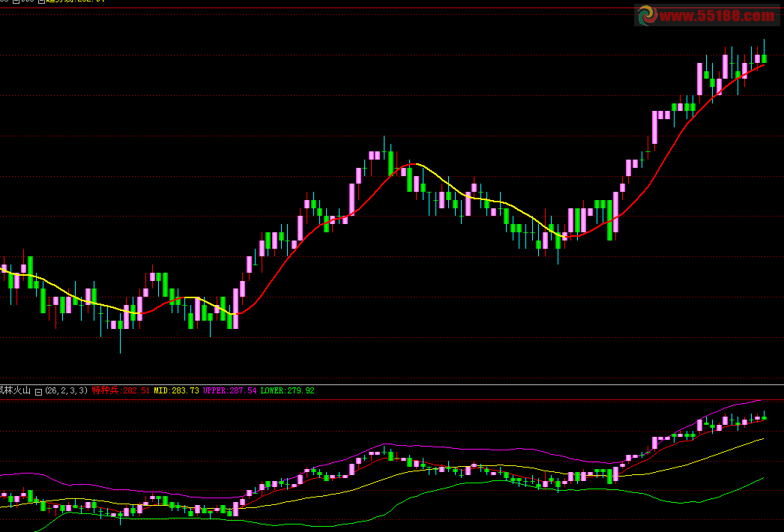
Task: Open the indicator parameters (26,2,3,3)
Action: pos(67,390)
